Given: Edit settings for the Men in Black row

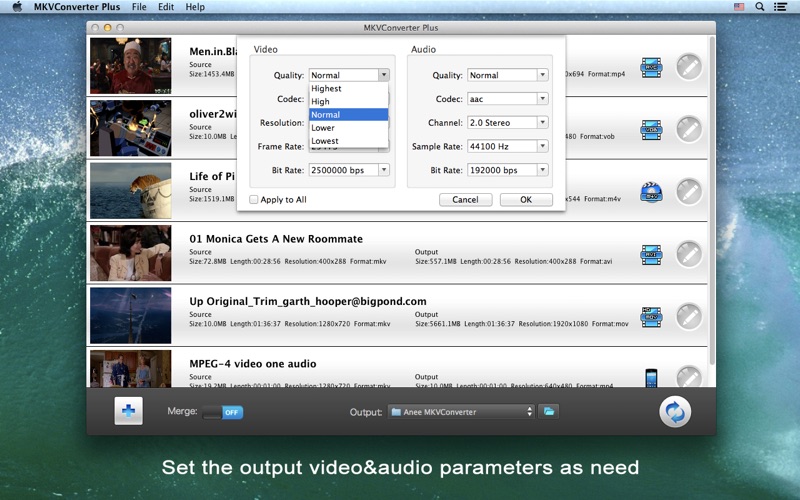Looking at the screenshot, I should (x=689, y=67).
